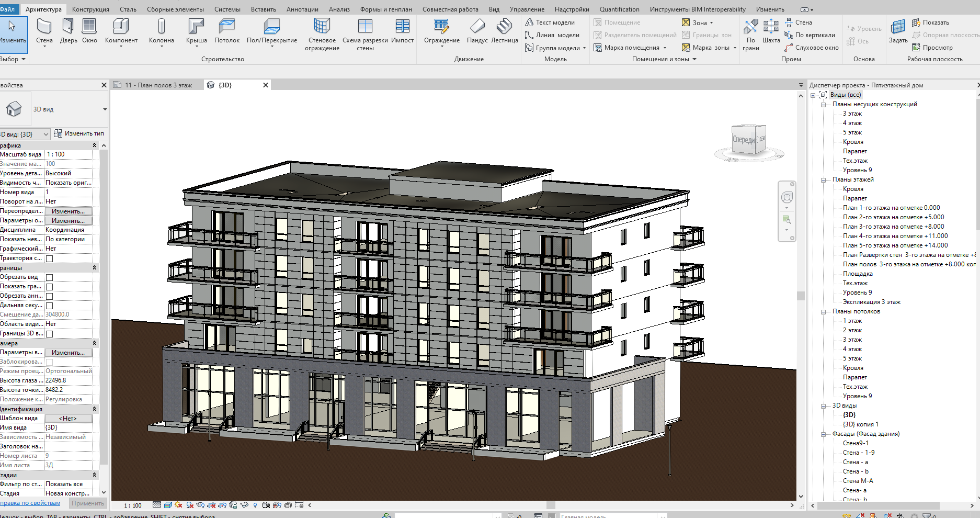Image resolution: width=980 pixels, height=518 pixels.
Task: Open the Visual Style icon in view bar
Action: pyautogui.click(x=168, y=505)
